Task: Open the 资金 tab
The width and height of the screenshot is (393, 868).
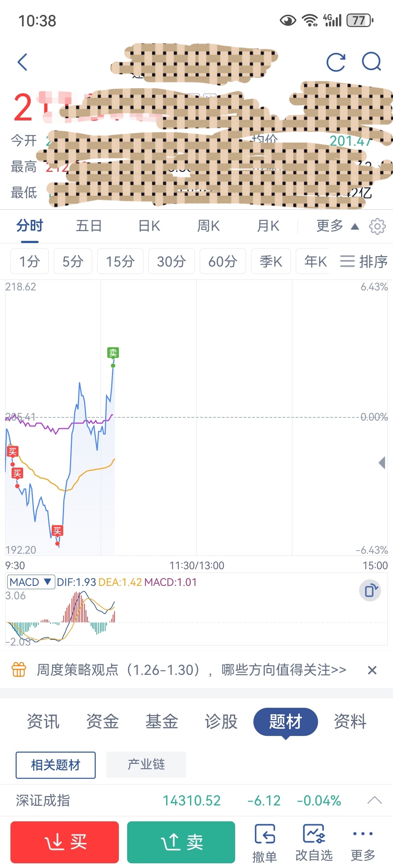Action: tap(103, 722)
